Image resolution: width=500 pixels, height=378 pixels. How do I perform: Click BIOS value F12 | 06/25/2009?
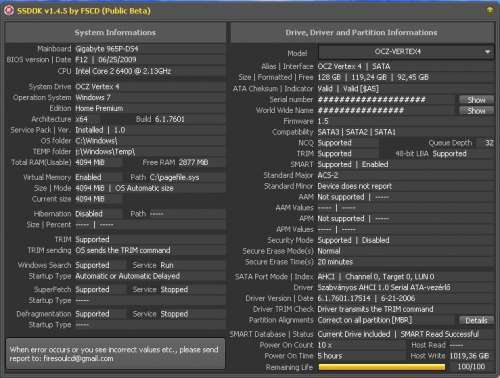[106, 60]
